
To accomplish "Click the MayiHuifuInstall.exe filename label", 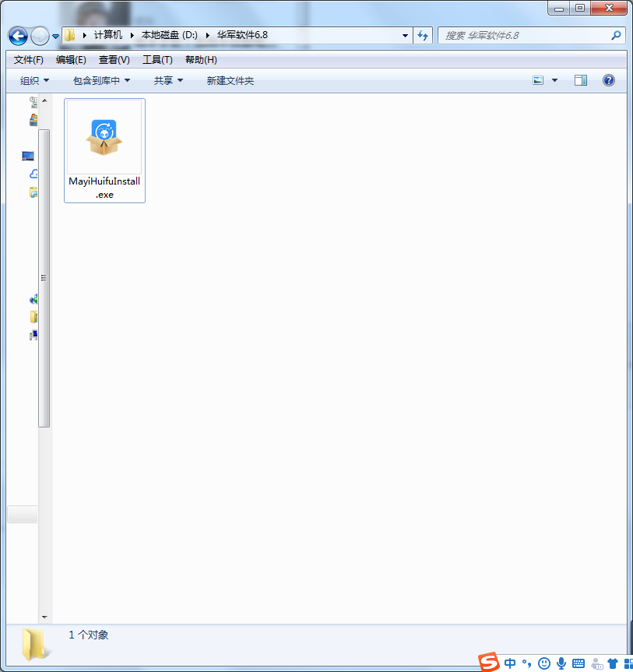I will 104,188.
